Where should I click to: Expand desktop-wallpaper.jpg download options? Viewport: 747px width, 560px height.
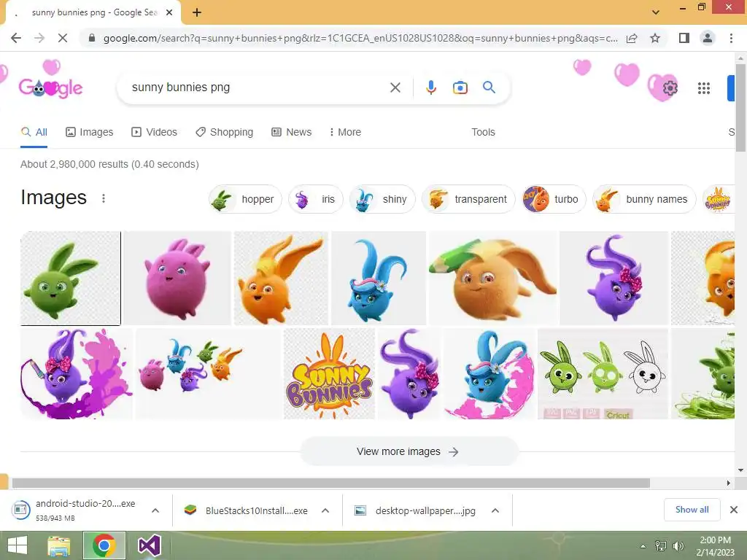(495, 510)
